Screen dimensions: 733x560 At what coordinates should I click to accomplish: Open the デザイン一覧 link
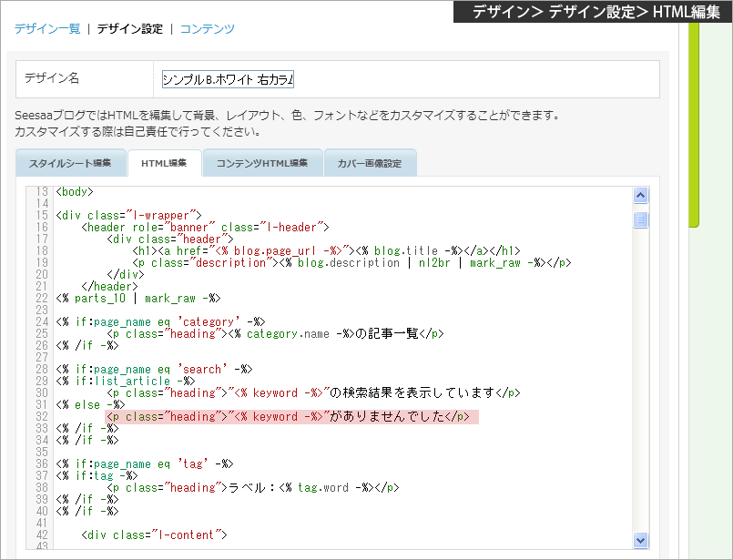click(47, 29)
